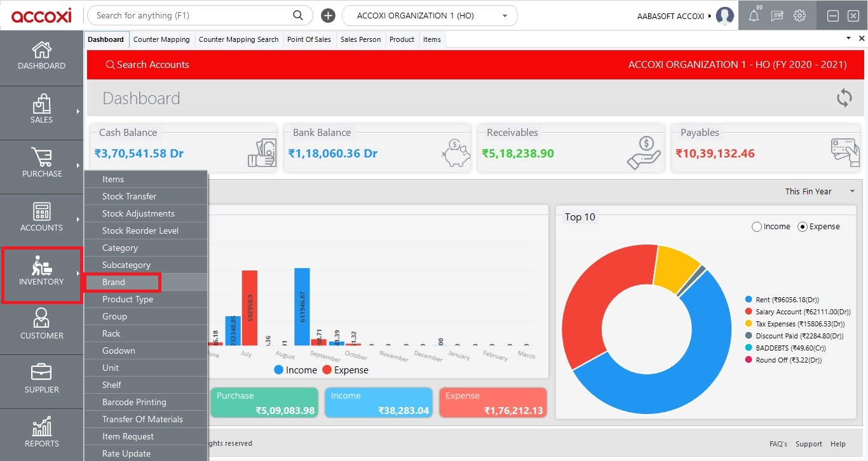The width and height of the screenshot is (868, 461).
Task: Open the This Fin Year dropdown
Action: pos(820,191)
